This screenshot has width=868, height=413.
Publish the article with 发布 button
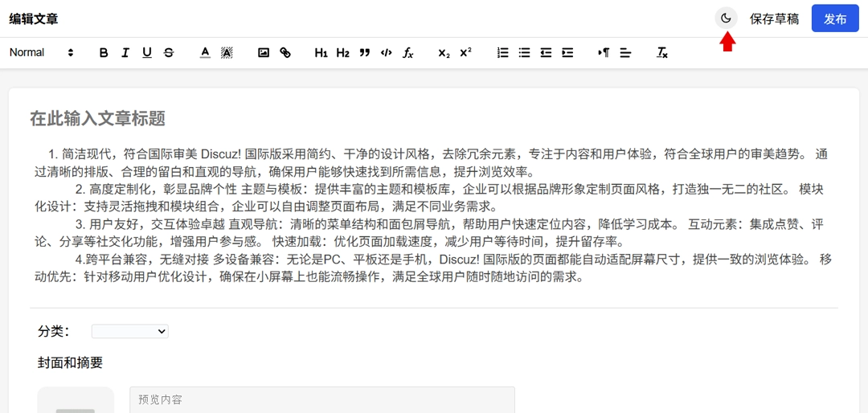point(835,18)
